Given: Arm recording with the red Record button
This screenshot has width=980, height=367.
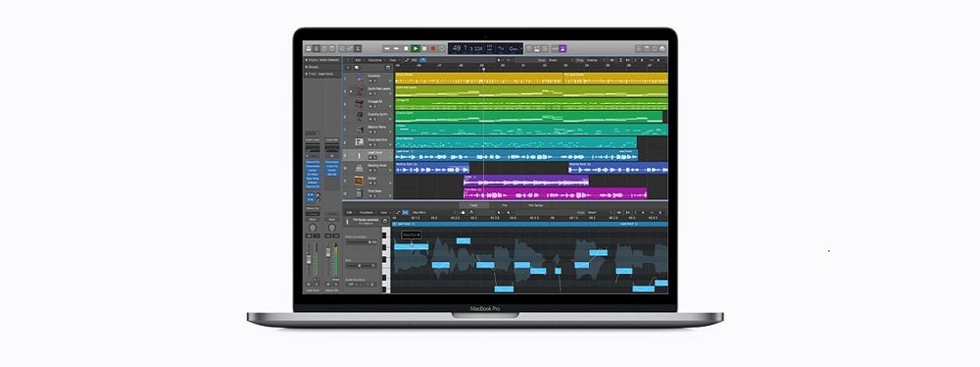Looking at the screenshot, I should coord(433,48).
